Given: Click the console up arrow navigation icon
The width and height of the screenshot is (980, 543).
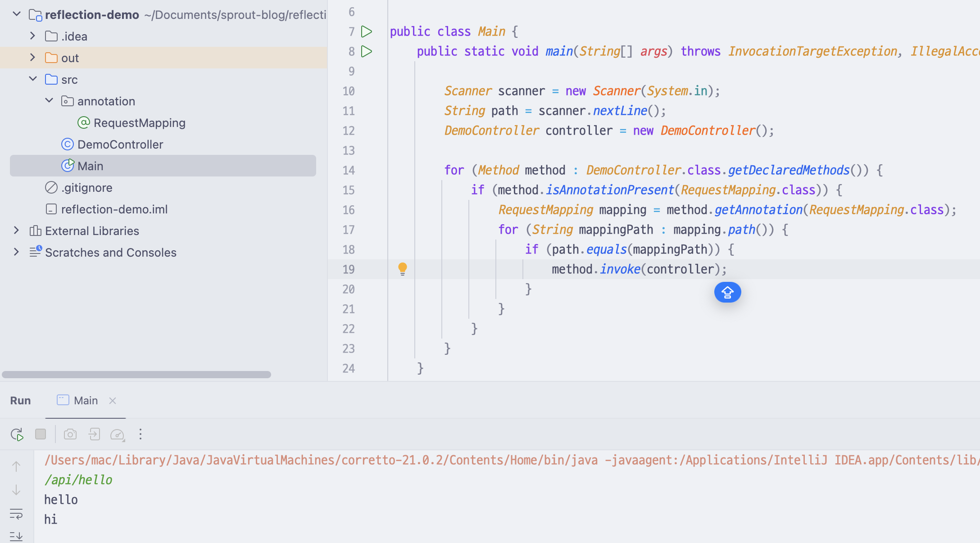Looking at the screenshot, I should click(16, 466).
